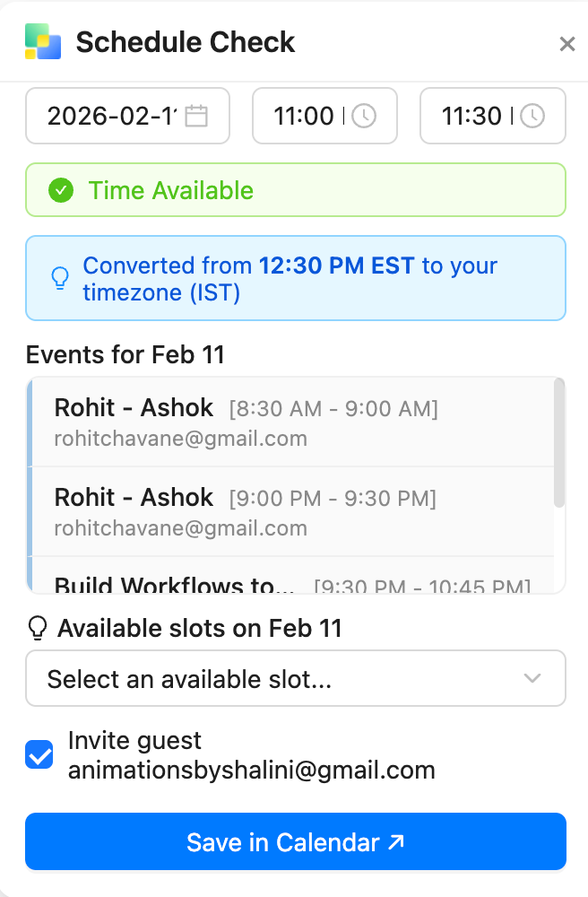588x897 pixels.
Task: Open the calendar date picker icon
Action: 196,116
